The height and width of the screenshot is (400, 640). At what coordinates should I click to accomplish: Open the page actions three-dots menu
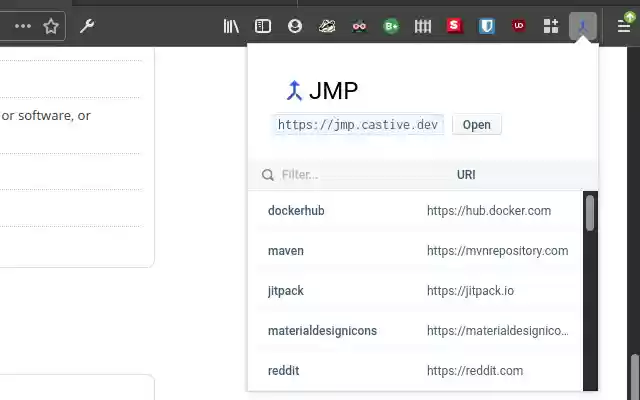(23, 26)
